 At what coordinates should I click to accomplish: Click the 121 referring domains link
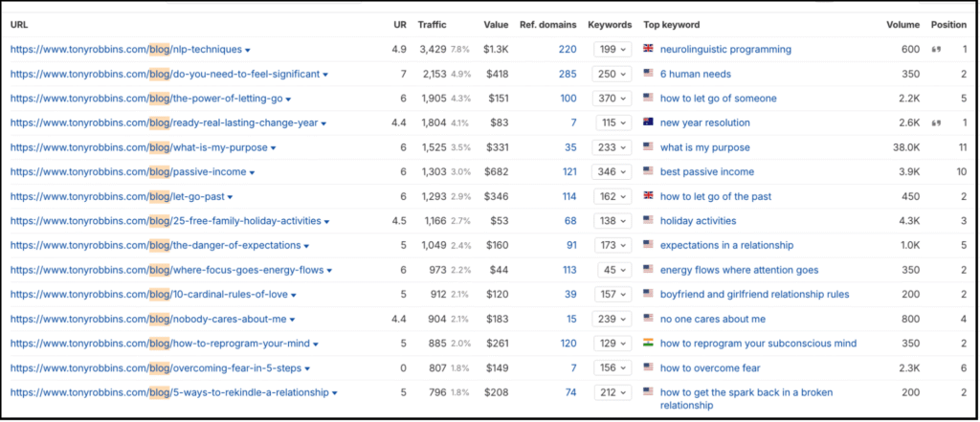[568, 172]
